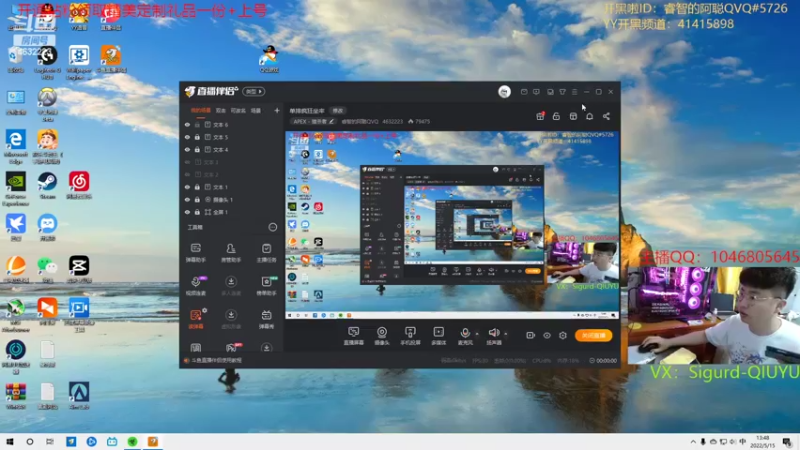Add a 手机投屏 phone mirroring source
800x450 pixels.
410,336
